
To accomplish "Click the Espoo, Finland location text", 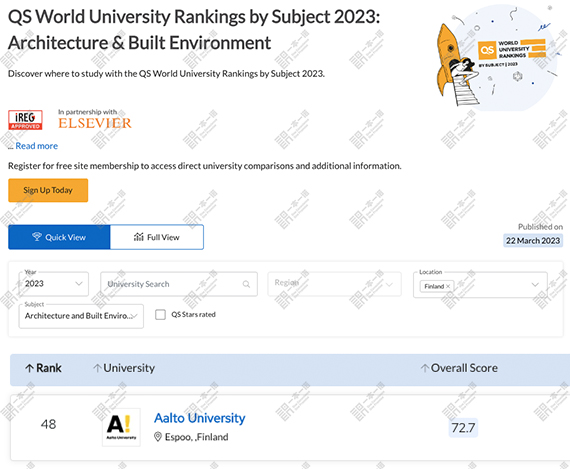I will tap(197, 437).
